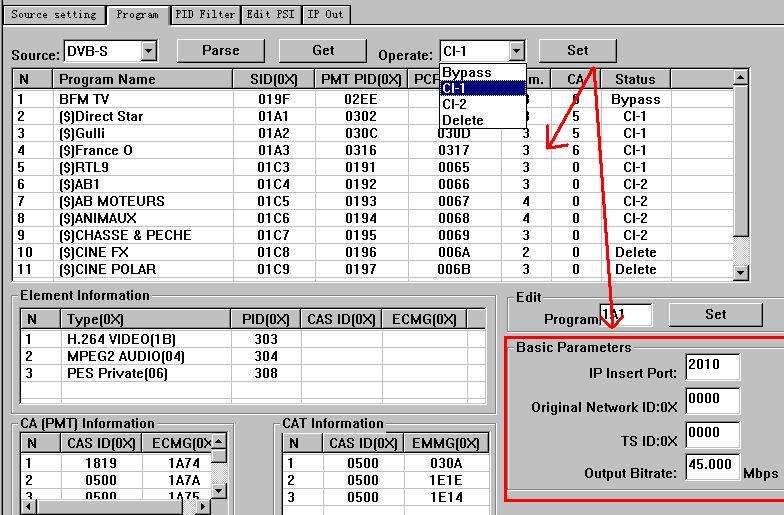Select the ($)AB1 program row

click(372, 184)
